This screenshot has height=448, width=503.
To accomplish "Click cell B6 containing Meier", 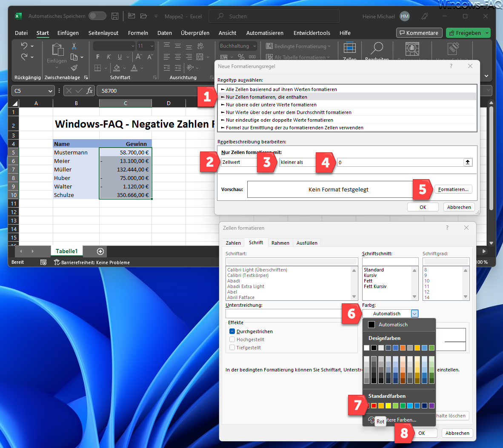I will coord(76,161).
